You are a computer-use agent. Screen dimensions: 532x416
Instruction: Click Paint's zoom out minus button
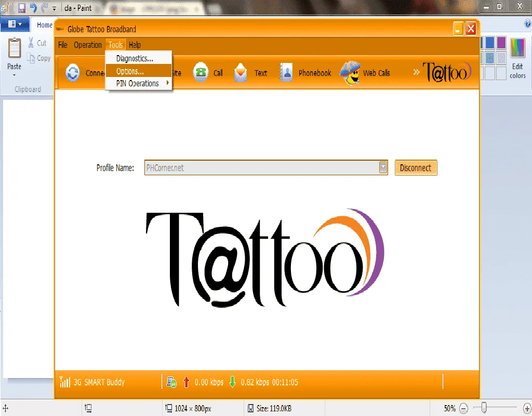[x=463, y=408]
